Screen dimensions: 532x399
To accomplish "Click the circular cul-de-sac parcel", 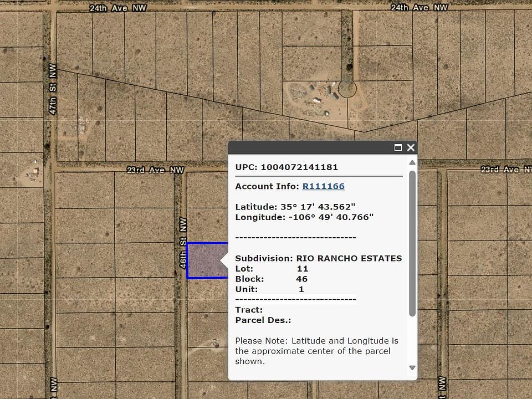I will tap(347, 88).
